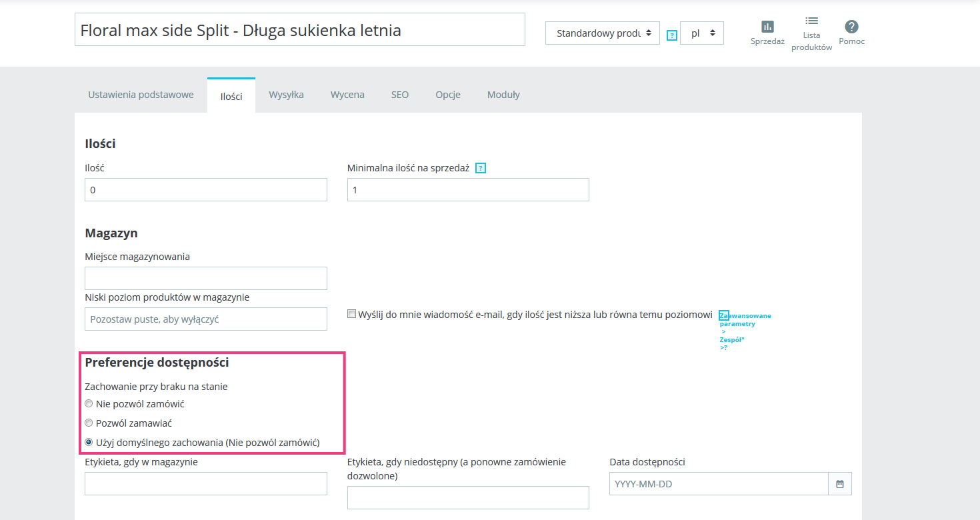Select 'Pozwól zamawiać' radio option

click(x=89, y=423)
